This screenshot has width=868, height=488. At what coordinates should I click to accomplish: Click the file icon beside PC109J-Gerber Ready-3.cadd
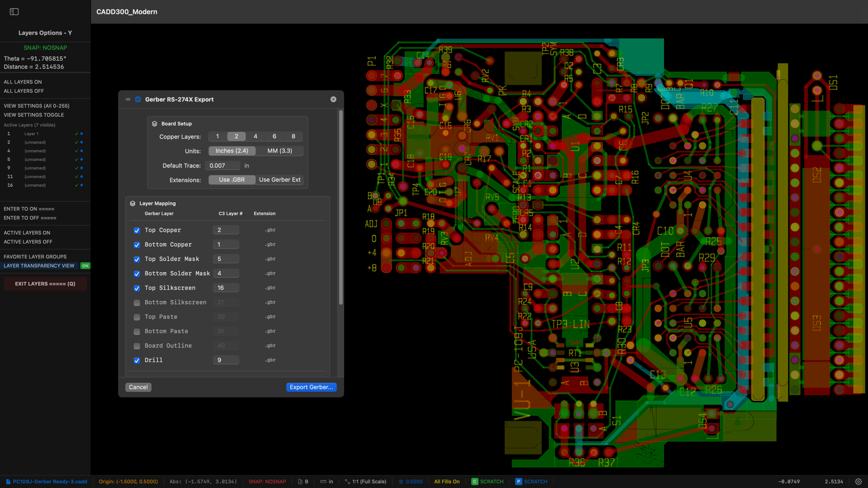pyautogui.click(x=8, y=481)
